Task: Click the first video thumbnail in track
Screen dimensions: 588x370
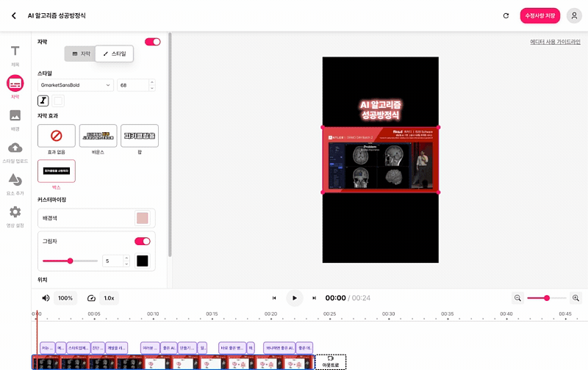Action: (46, 363)
